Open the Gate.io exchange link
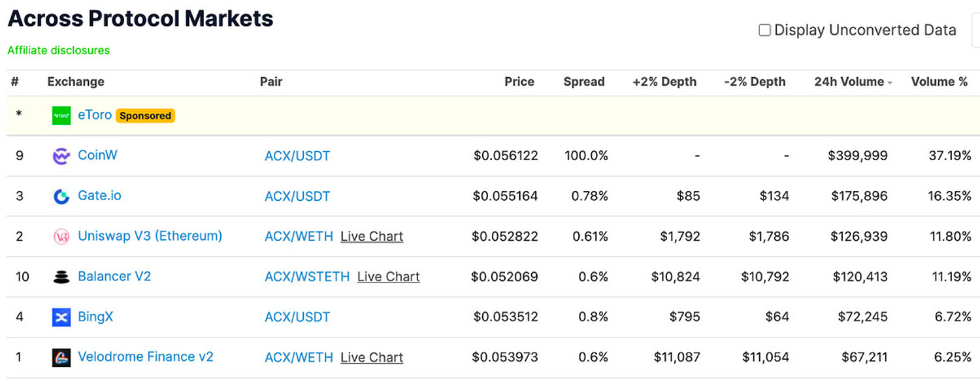This screenshot has width=980, height=380. click(x=99, y=196)
